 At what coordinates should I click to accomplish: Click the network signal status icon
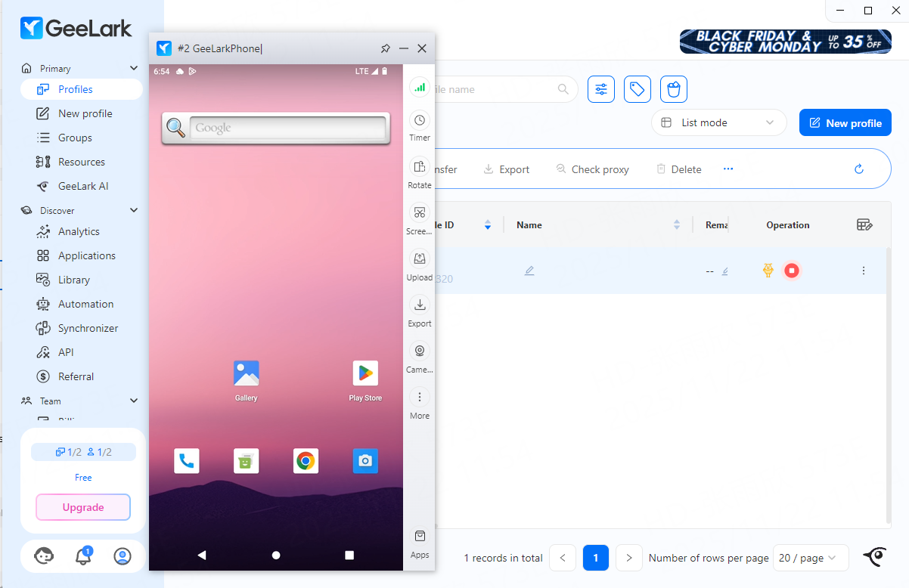(419, 88)
